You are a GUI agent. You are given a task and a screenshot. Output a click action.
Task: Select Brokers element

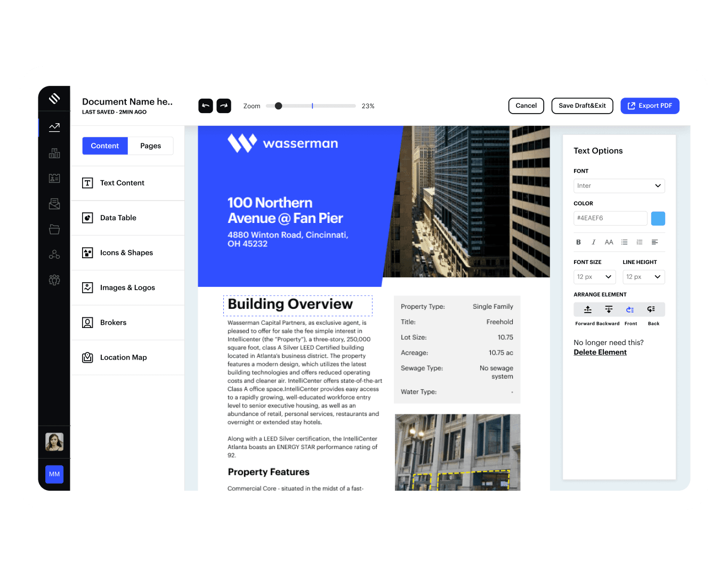coord(127,323)
